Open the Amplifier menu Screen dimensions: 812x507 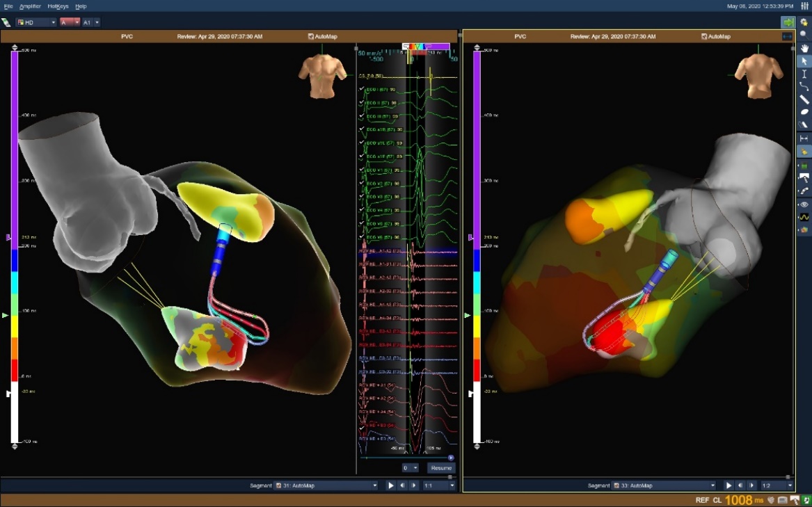(29, 6)
